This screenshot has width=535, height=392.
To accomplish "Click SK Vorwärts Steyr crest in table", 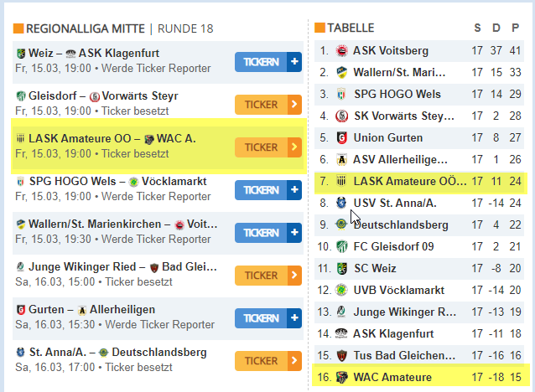I will pos(341,116).
